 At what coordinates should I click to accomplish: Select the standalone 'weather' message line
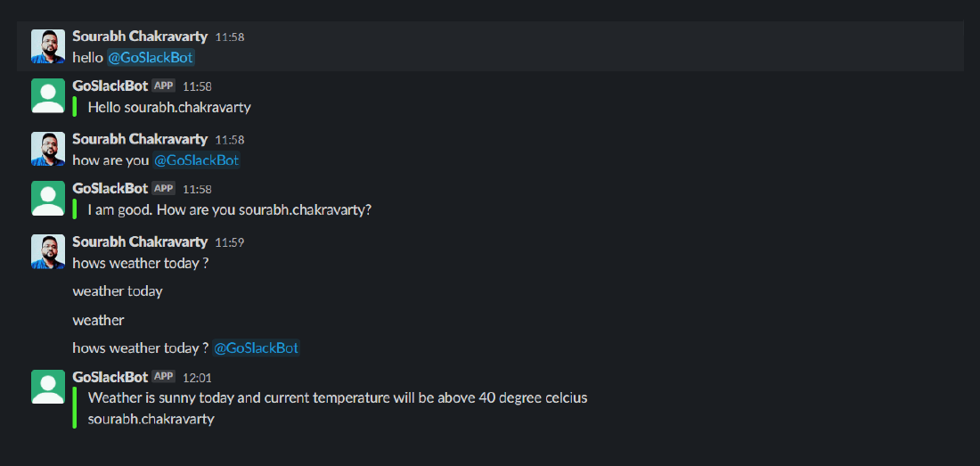pyautogui.click(x=98, y=321)
